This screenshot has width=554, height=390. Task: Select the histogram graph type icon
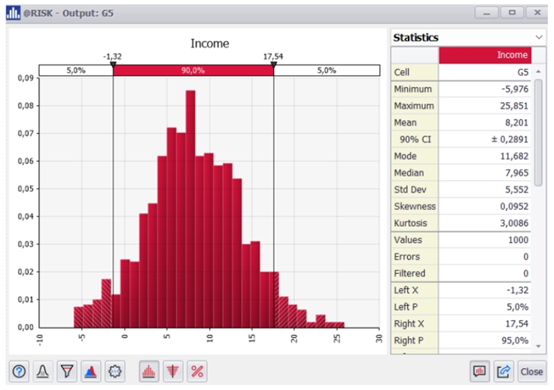point(149,371)
